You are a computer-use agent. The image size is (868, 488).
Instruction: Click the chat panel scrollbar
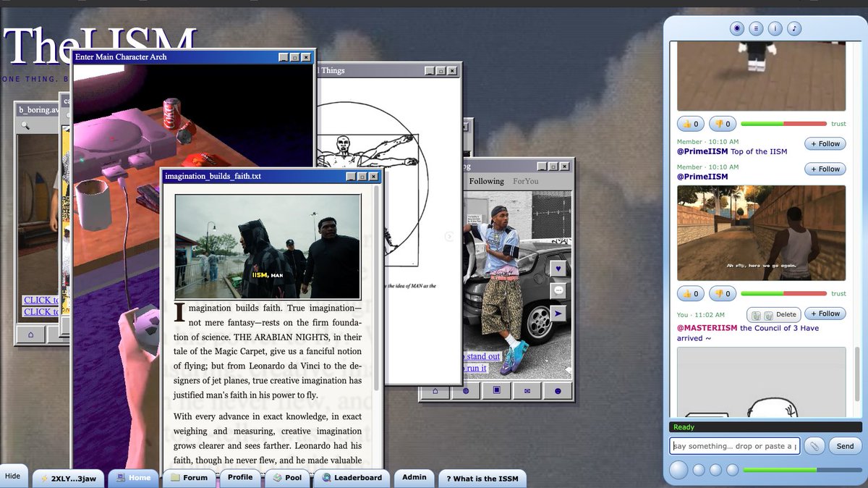click(x=858, y=374)
